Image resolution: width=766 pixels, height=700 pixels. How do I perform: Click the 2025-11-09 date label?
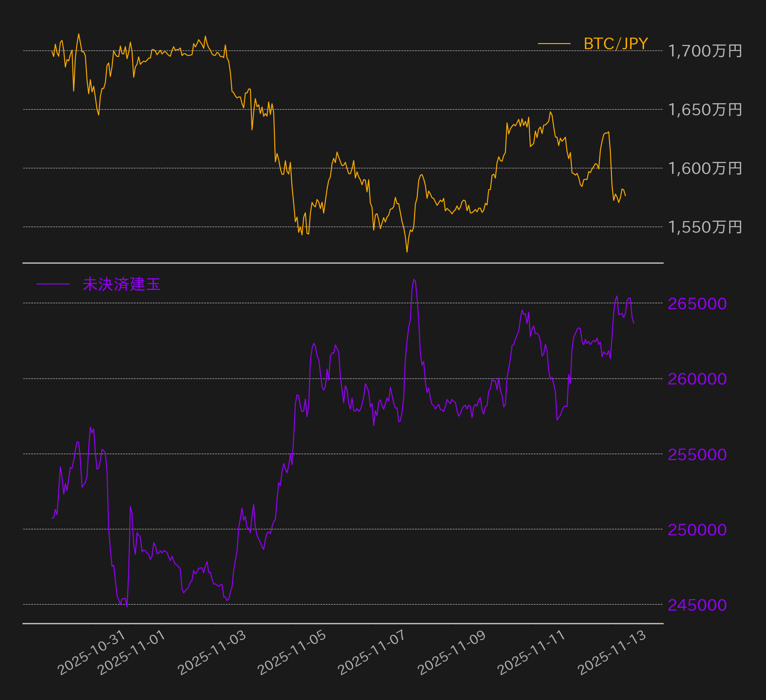452,652
